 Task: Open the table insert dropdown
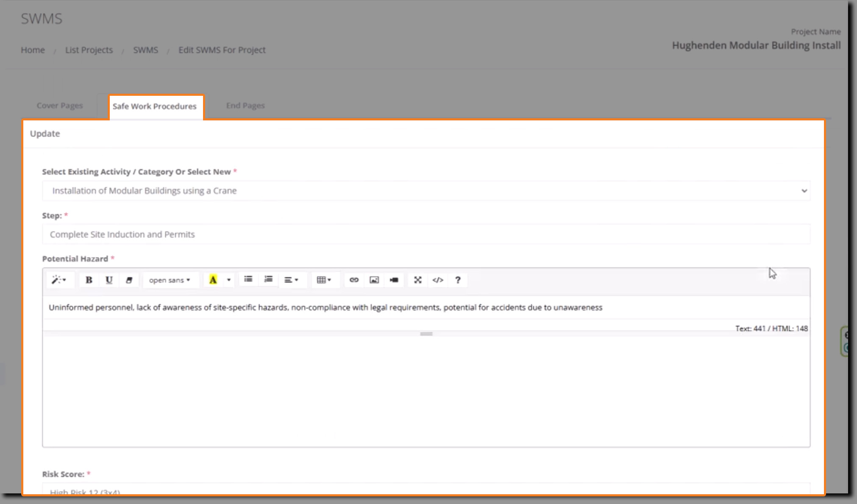pos(324,280)
